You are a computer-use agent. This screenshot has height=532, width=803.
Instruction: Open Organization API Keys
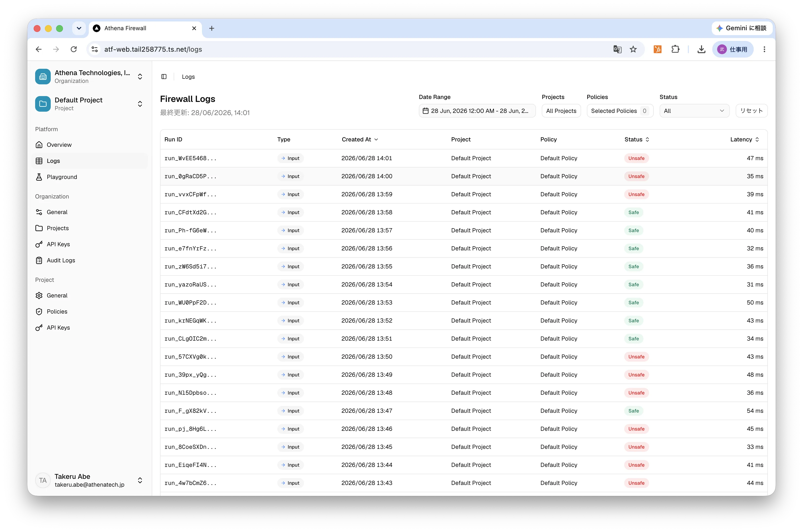coord(90,244)
